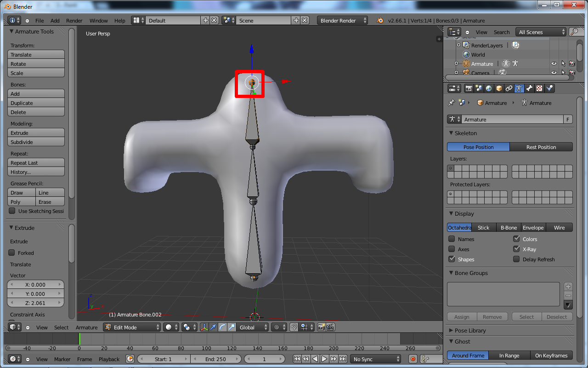Disable the Shapes display checkbox
This screenshot has width=588, height=368.
[451, 259]
